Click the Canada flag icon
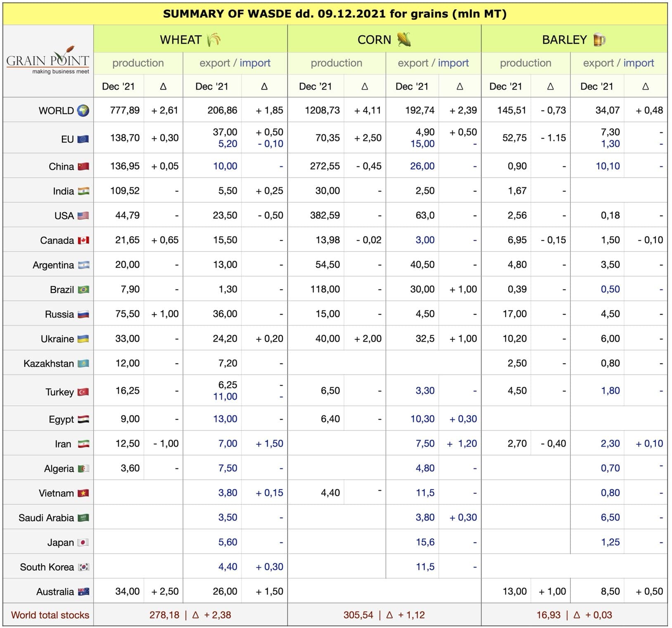 coord(83,240)
